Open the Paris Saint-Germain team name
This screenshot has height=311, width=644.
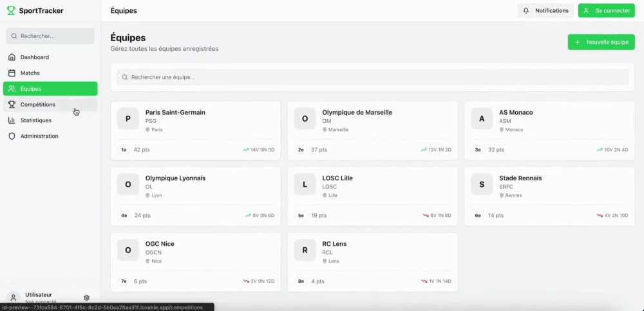tap(175, 112)
